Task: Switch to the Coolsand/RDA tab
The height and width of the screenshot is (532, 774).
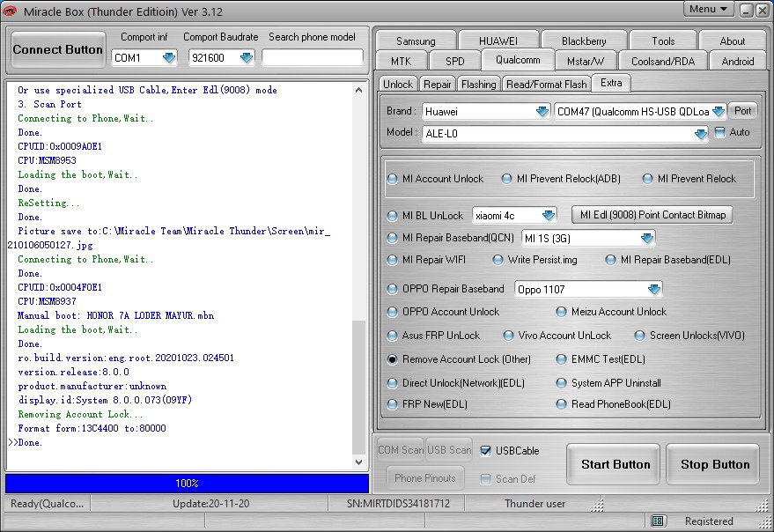Action: pyautogui.click(x=663, y=62)
